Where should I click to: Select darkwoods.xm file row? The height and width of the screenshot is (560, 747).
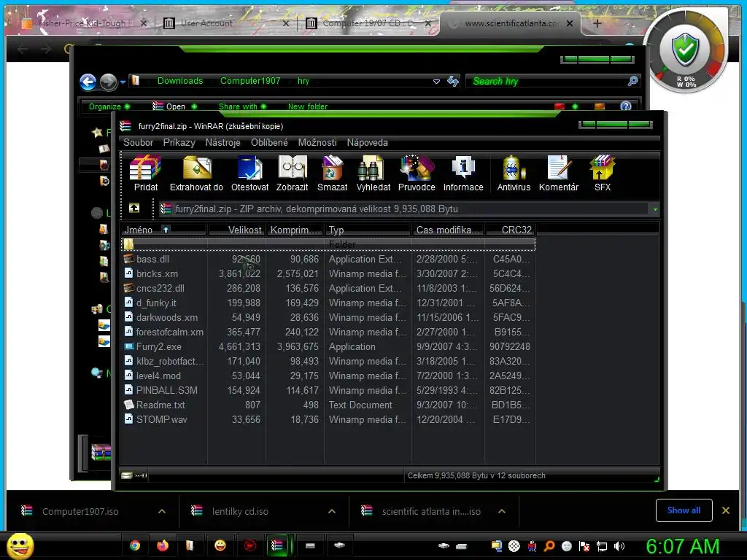click(328, 318)
